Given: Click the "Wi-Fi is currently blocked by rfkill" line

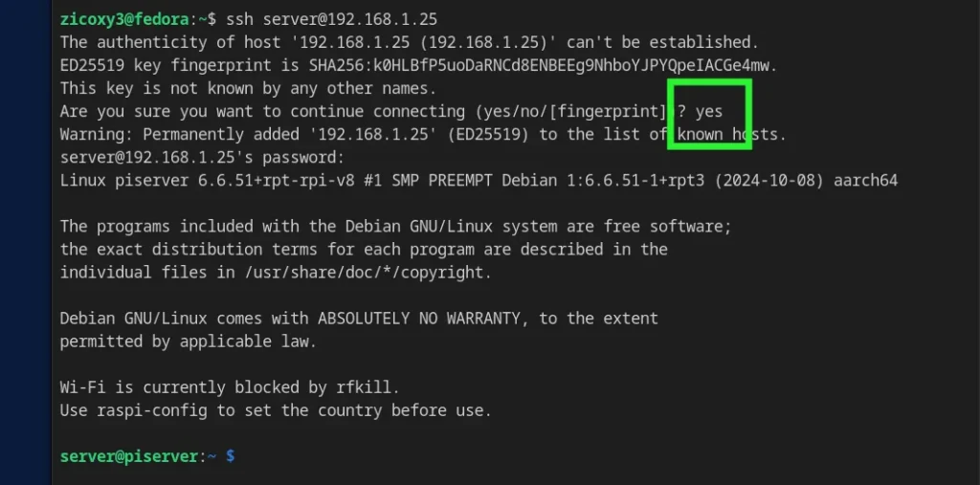Looking at the screenshot, I should [x=228, y=387].
